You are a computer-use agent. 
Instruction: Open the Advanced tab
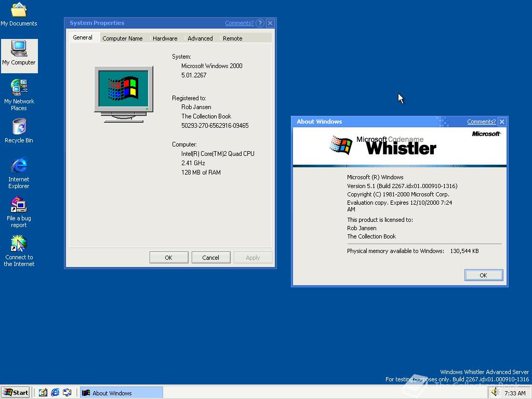pyautogui.click(x=200, y=38)
